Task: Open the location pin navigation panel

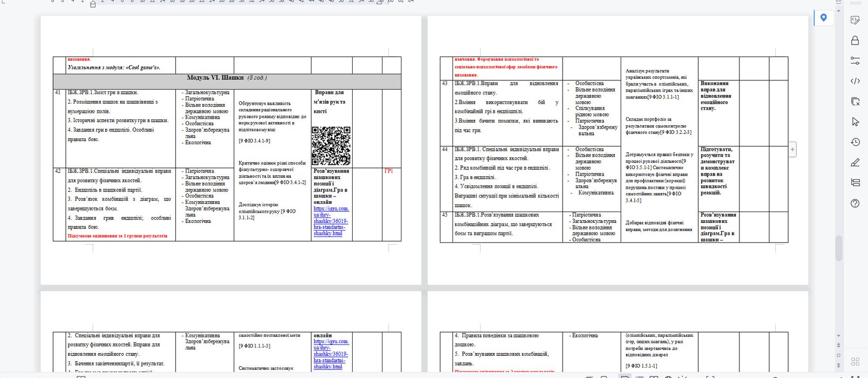Action: pos(824,18)
